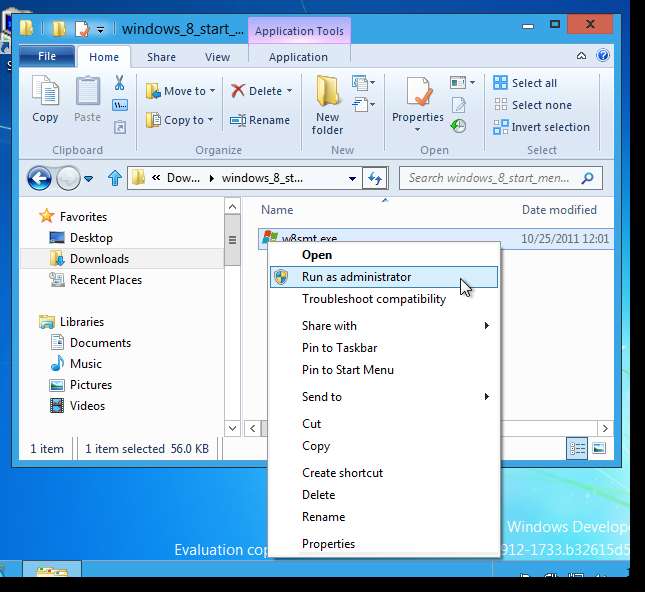Screen dimensions: 645x592
Task: Open the Documents library
Action: click(100, 343)
